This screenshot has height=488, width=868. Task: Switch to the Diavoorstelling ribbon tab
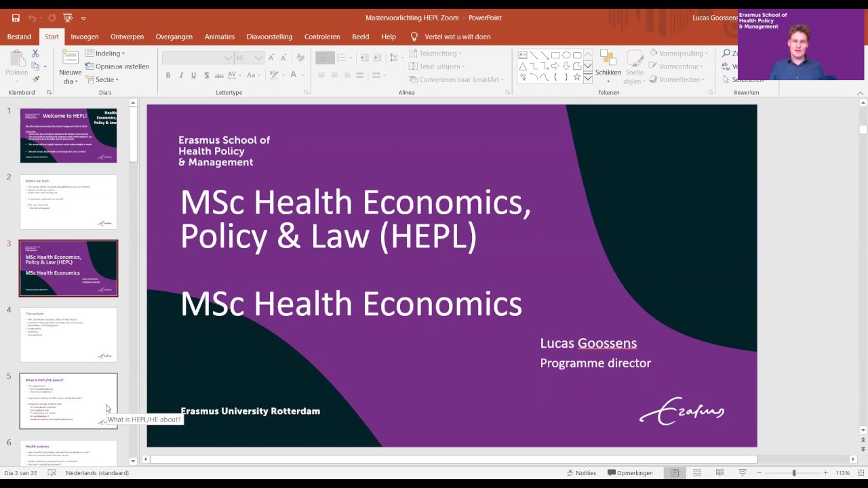point(269,37)
